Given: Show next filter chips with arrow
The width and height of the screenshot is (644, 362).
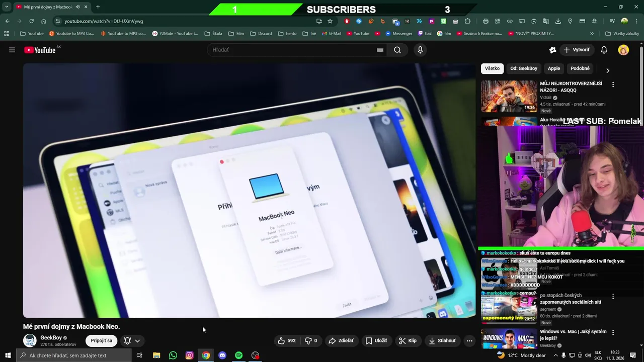Looking at the screenshot, I should [607, 70].
